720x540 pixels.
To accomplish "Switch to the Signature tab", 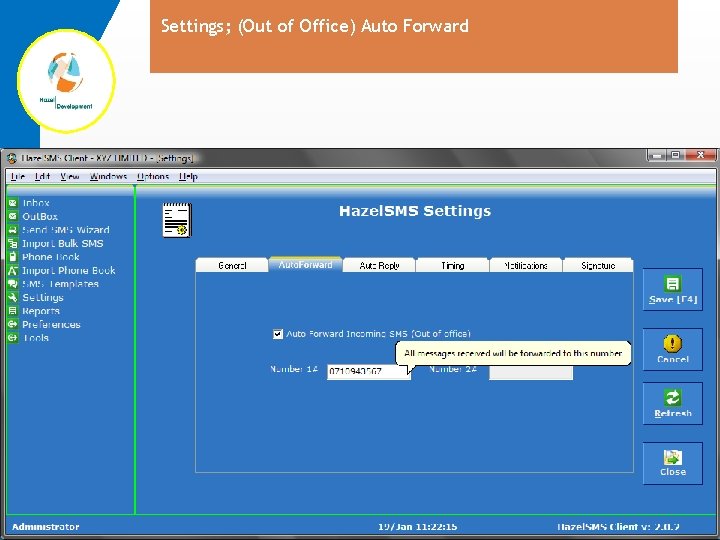I will click(x=598, y=265).
